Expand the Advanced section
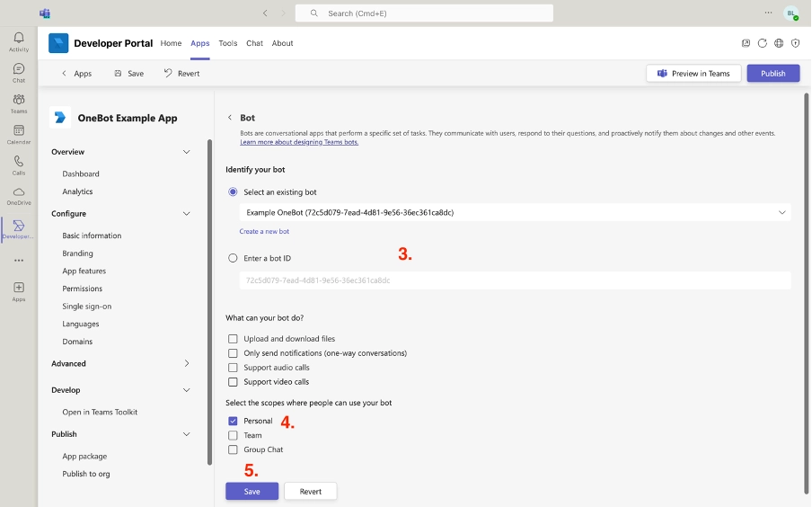Screen dimensions: 812x507 pyautogui.click(x=187, y=363)
